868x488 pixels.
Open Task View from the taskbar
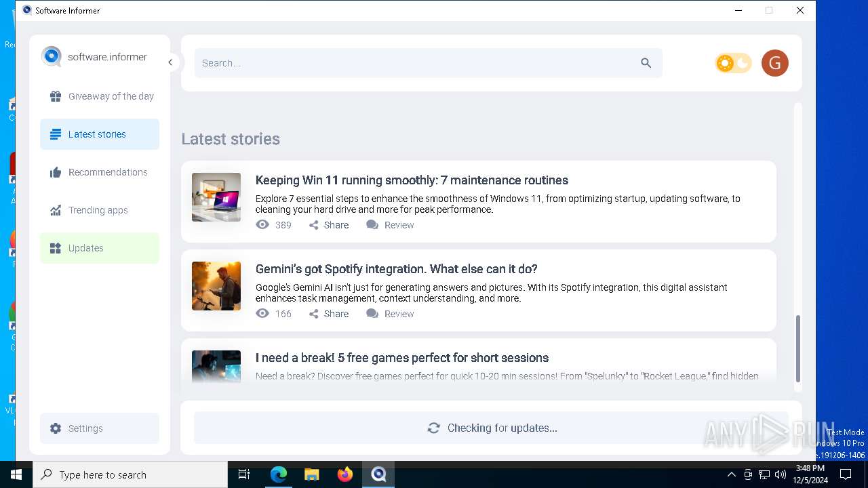(244, 474)
